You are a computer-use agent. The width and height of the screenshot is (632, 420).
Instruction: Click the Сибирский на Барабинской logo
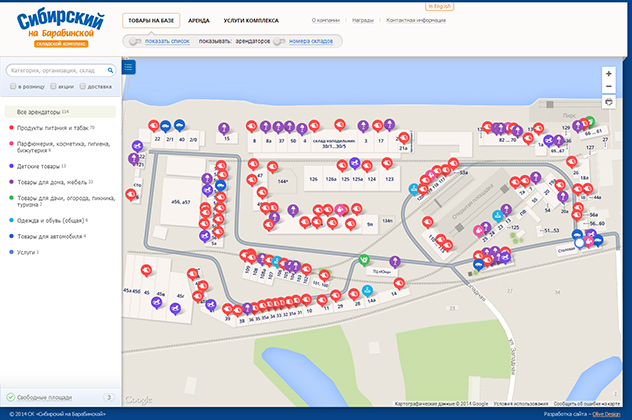[x=60, y=29]
